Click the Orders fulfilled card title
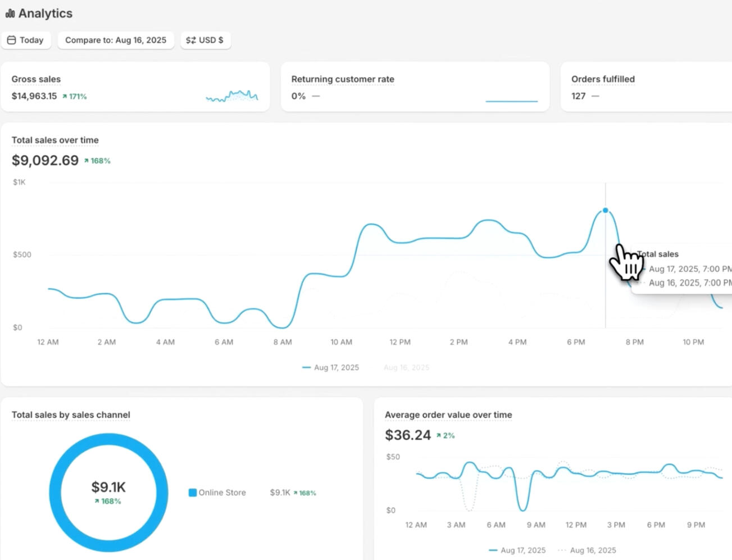The height and width of the screenshot is (560, 732). [x=603, y=79]
